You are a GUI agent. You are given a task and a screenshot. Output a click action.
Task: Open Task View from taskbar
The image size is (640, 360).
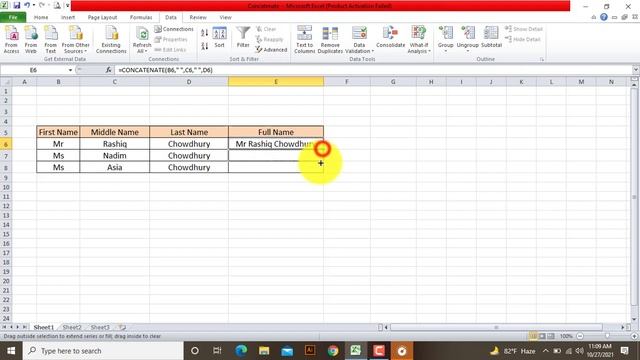[217, 351]
